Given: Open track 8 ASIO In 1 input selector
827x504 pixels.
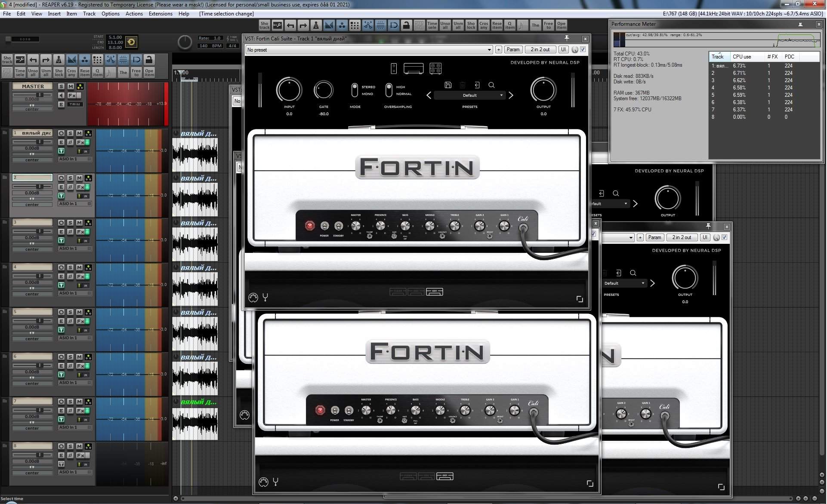Looking at the screenshot, I should [x=75, y=472].
